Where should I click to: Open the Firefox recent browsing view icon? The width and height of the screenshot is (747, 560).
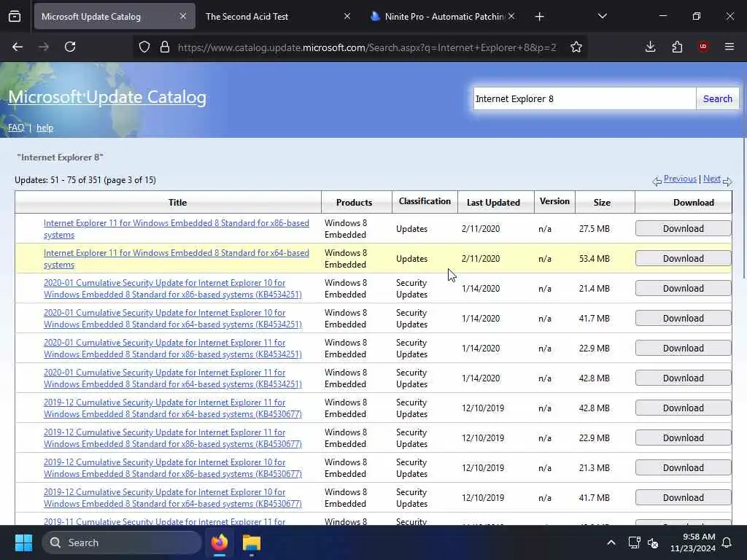coord(15,17)
